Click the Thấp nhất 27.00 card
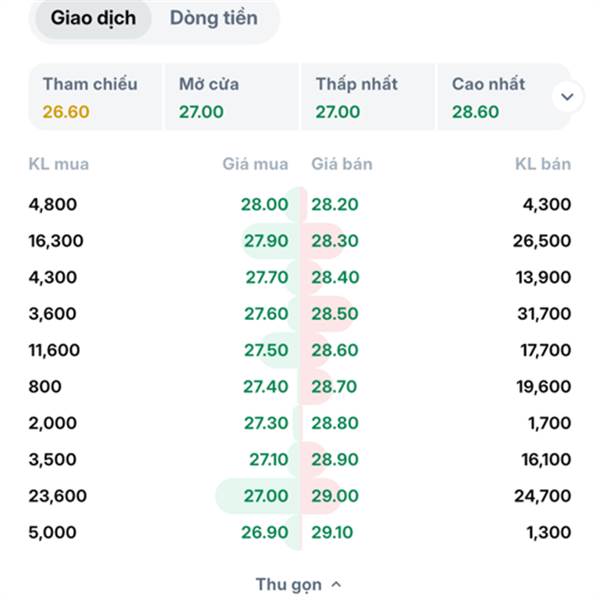This screenshot has height=600, width=600. [x=366, y=97]
